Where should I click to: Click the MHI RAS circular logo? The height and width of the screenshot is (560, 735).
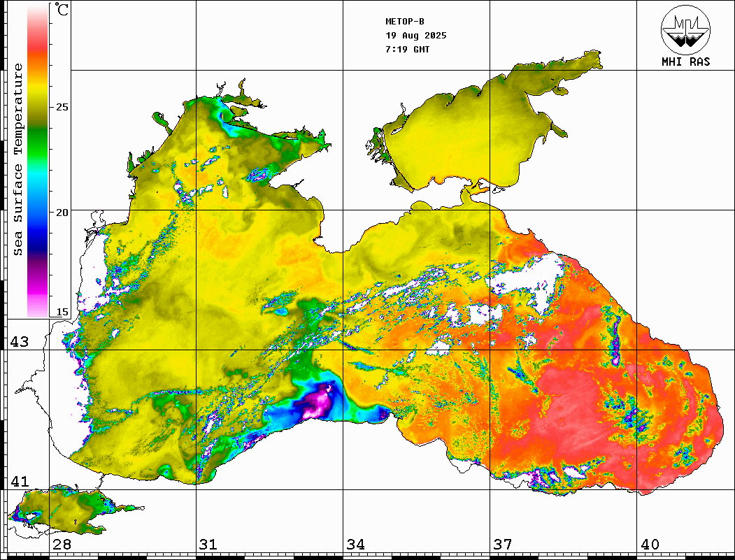coord(685,29)
